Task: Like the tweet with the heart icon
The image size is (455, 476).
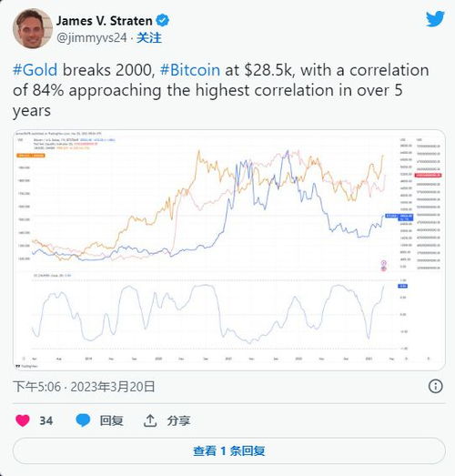Action: (x=23, y=420)
